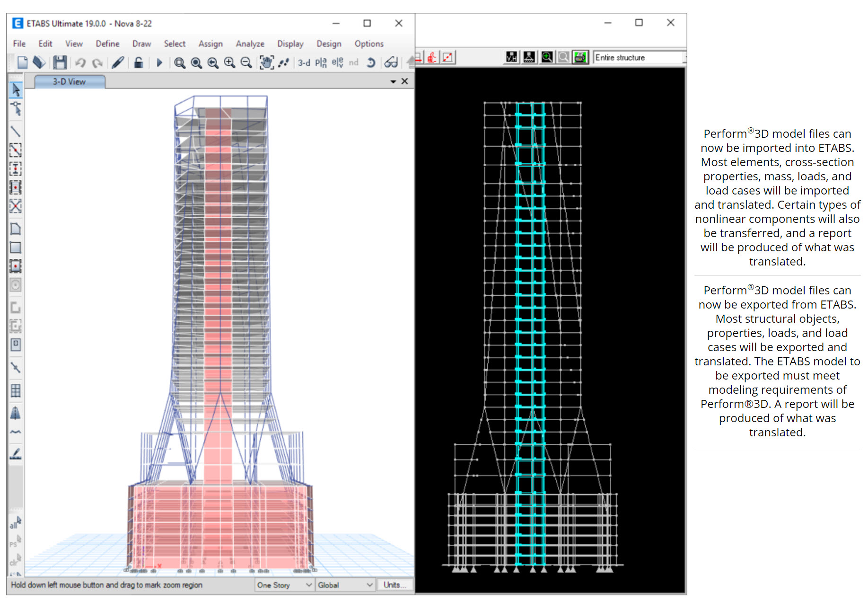
Task: Click the Redo arrow icon
Action: click(x=97, y=62)
